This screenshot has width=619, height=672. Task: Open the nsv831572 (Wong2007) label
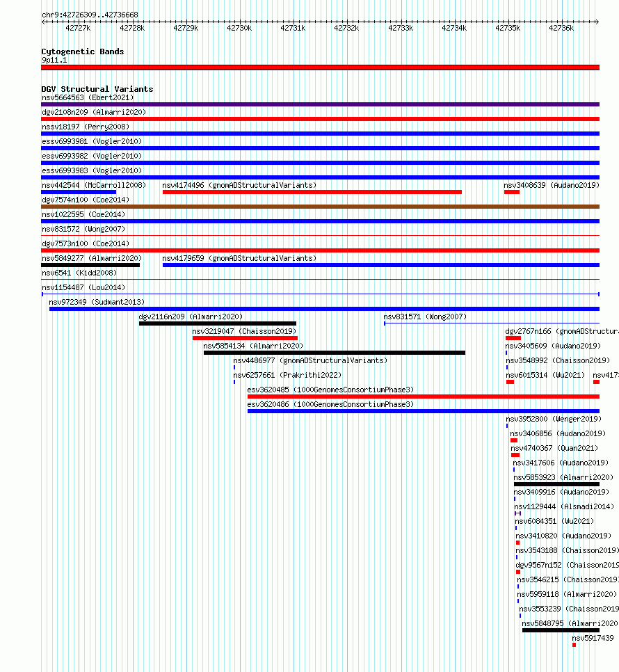click(x=83, y=229)
